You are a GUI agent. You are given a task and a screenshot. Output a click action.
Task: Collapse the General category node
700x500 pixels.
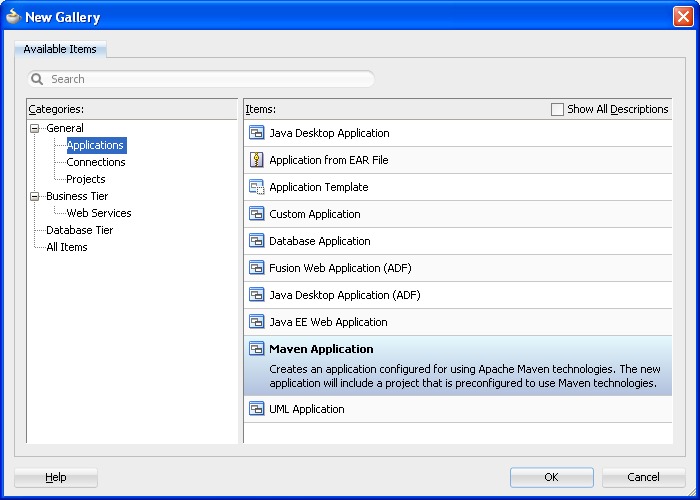coord(35,128)
